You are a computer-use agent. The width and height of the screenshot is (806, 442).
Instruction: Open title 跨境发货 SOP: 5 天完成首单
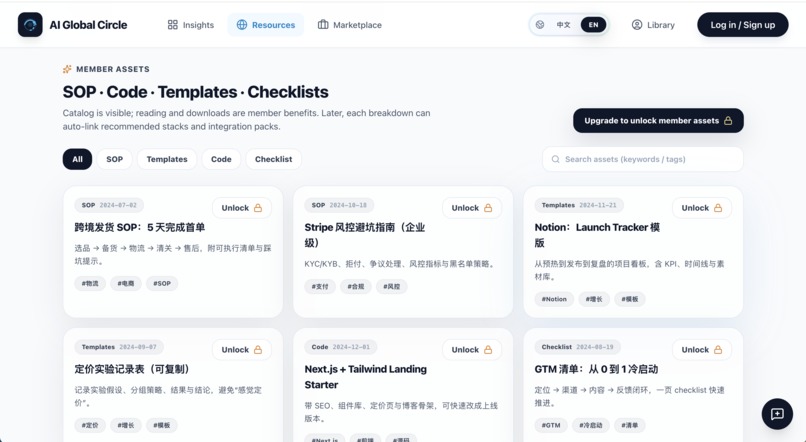140,227
